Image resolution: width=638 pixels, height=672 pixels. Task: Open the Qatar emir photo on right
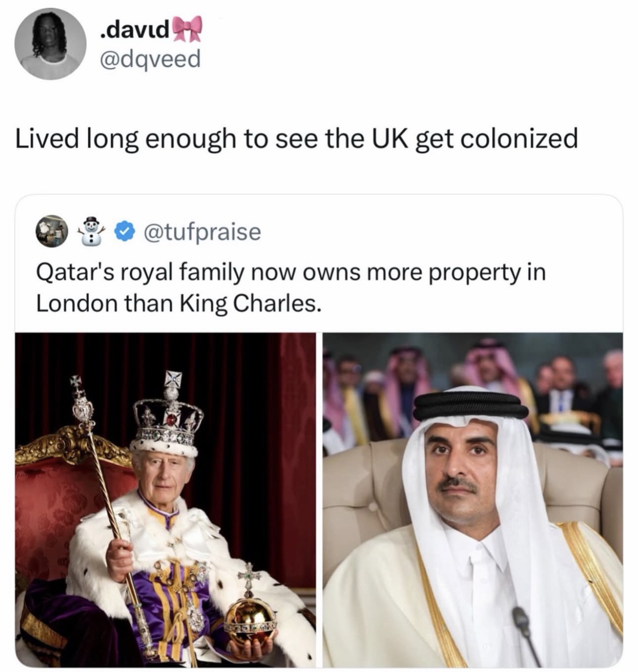coord(473,500)
